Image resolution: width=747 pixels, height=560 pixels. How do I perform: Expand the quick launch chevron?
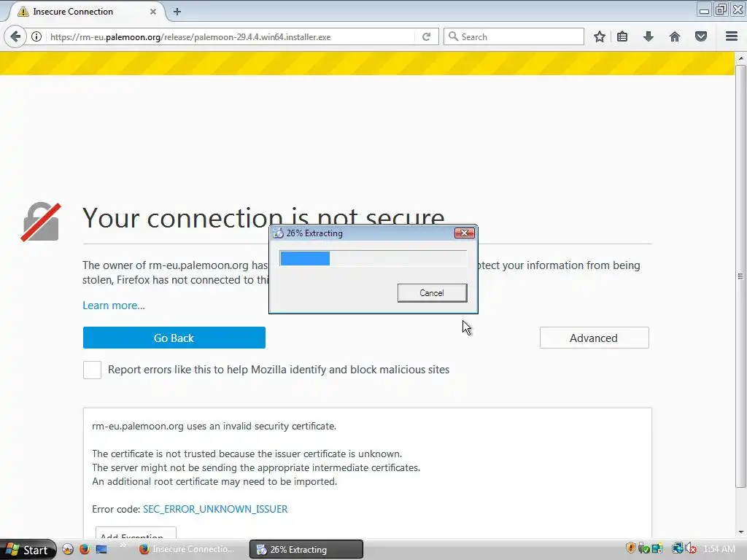(122, 545)
